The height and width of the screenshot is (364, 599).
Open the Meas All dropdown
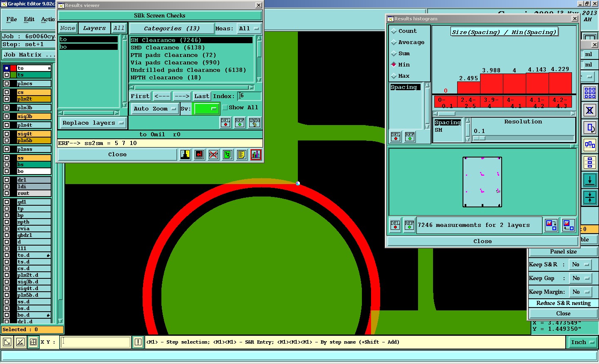(x=249, y=29)
